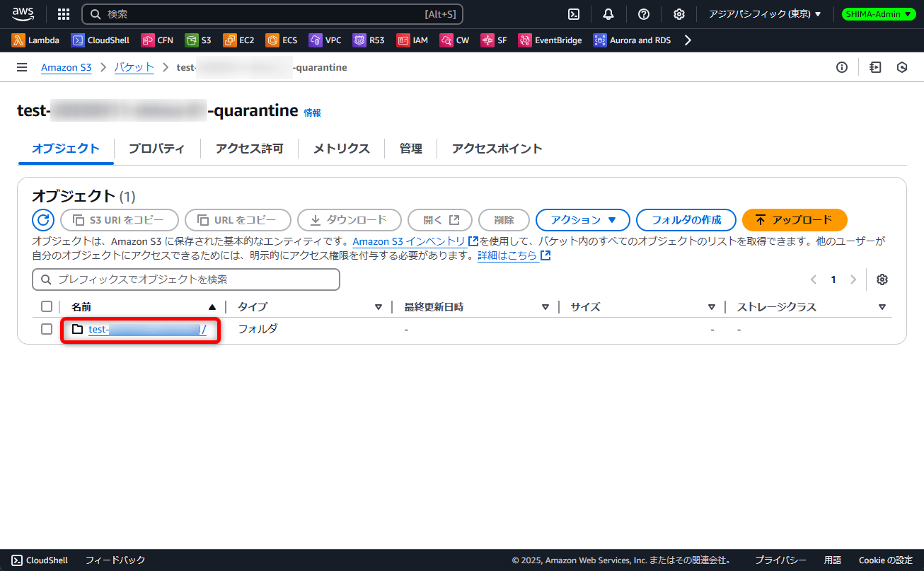Open region dropdown アジアパシフィック (東京)
This screenshot has width=924, height=571.
pos(765,14)
